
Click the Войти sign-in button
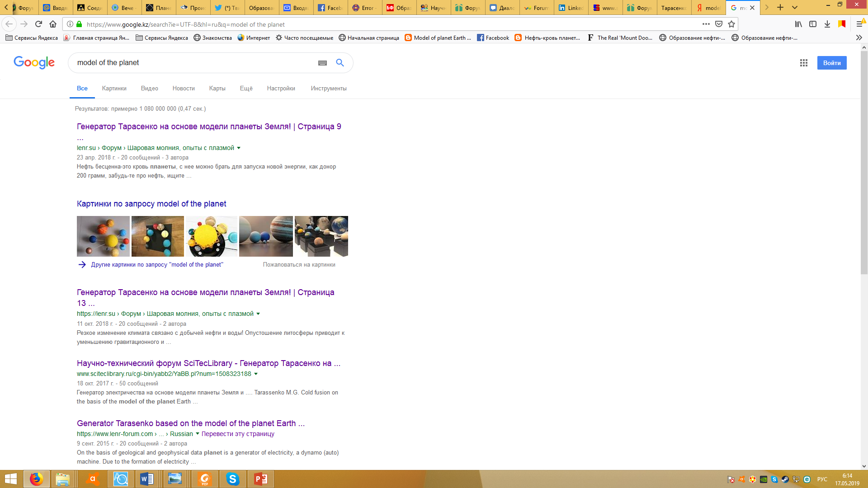click(831, 63)
